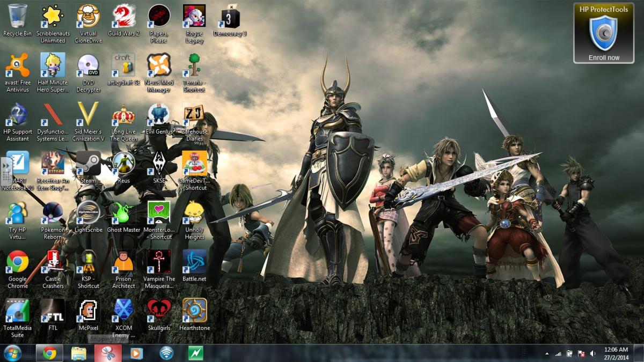Open the Windows Start menu
The height and width of the screenshot is (362, 644).
tap(12, 353)
